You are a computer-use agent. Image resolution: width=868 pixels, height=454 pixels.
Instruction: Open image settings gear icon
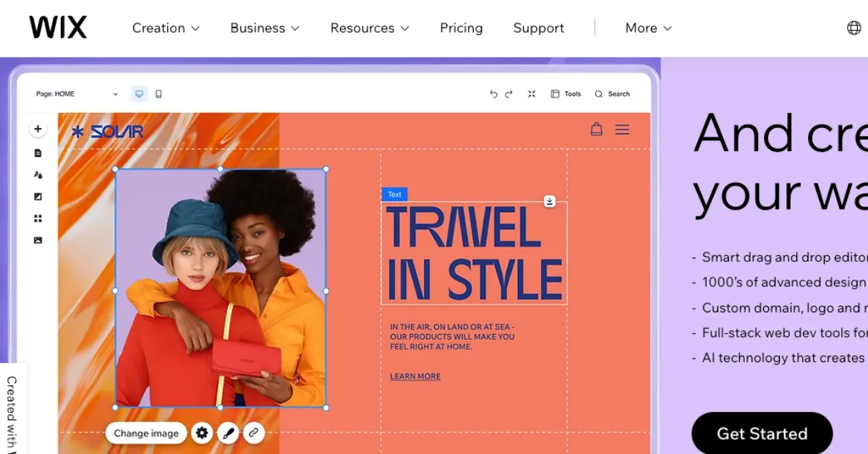[202, 433]
